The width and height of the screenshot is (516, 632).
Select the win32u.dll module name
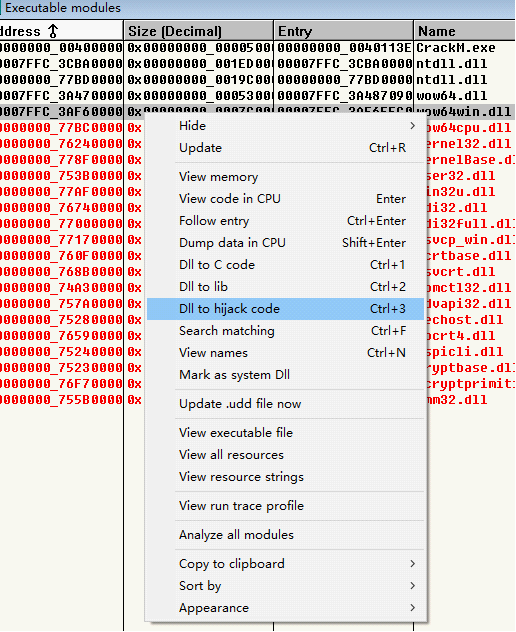coord(462,192)
